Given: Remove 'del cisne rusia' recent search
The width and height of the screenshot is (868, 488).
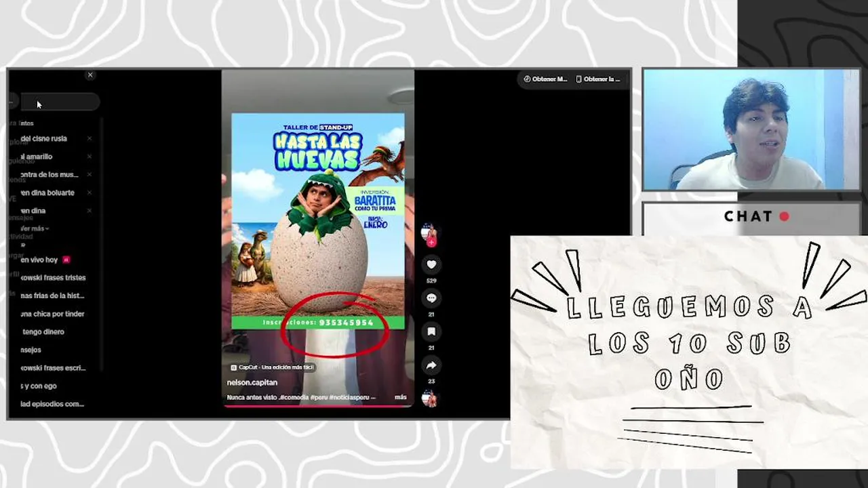Looking at the screenshot, I should point(89,138).
